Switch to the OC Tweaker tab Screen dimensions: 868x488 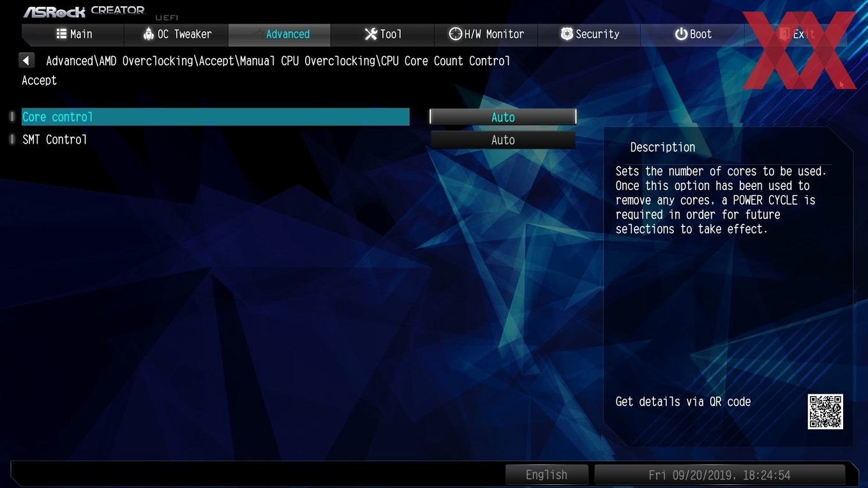(x=176, y=34)
